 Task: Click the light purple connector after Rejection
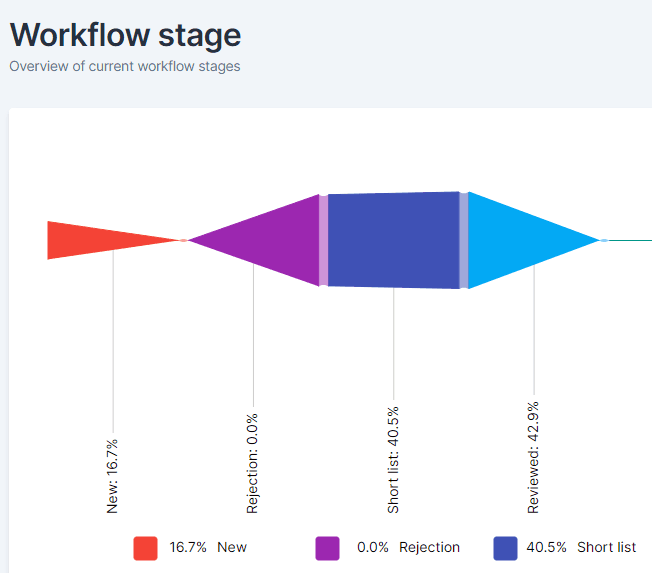coord(324,240)
